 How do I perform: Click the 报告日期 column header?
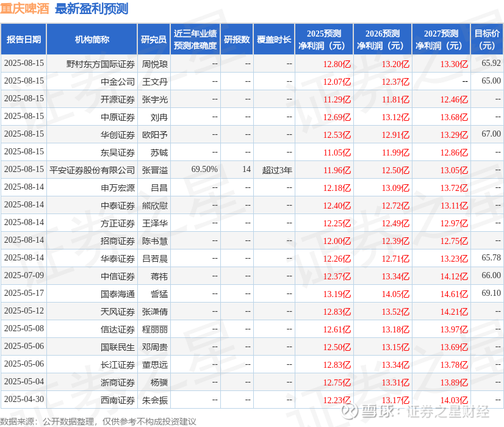coord(24,39)
